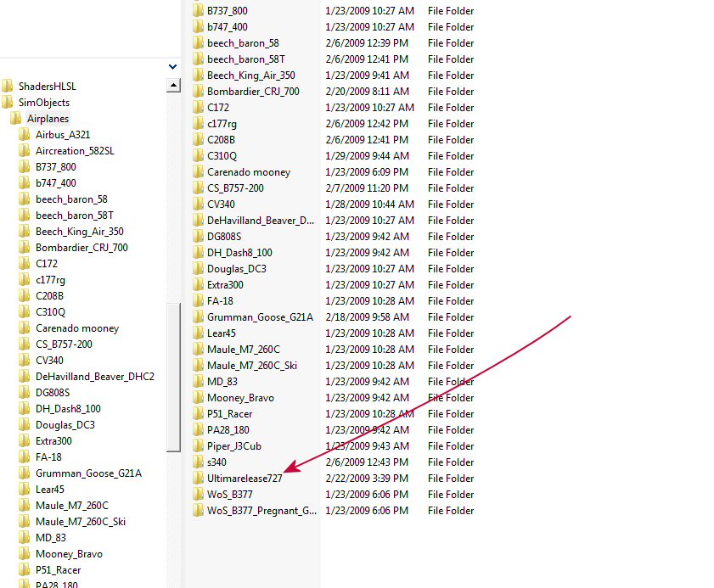Click File Folder type in the s340 row
Image resolution: width=714 pixels, height=588 pixels.
451,462
